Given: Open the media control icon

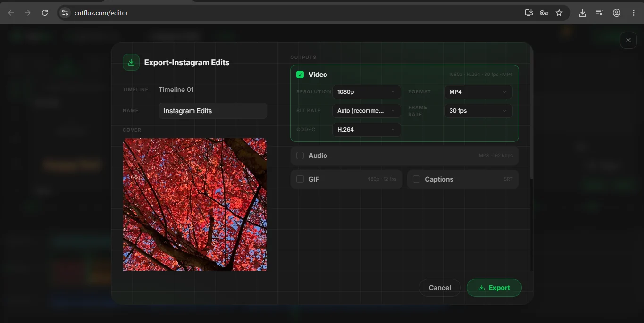Looking at the screenshot, I should click(x=600, y=13).
